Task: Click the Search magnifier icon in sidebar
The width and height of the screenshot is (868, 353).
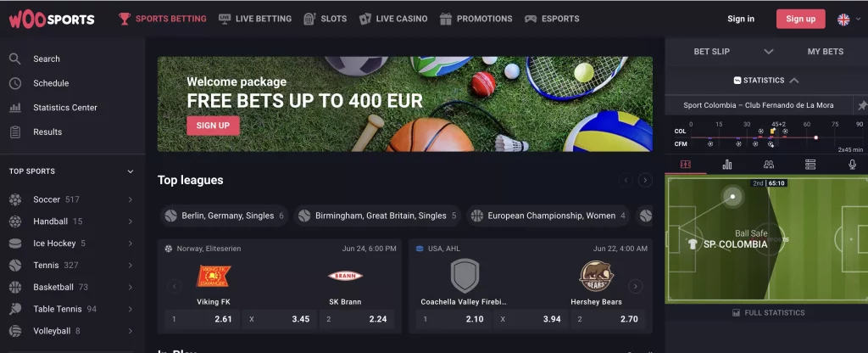Action: 15,59
